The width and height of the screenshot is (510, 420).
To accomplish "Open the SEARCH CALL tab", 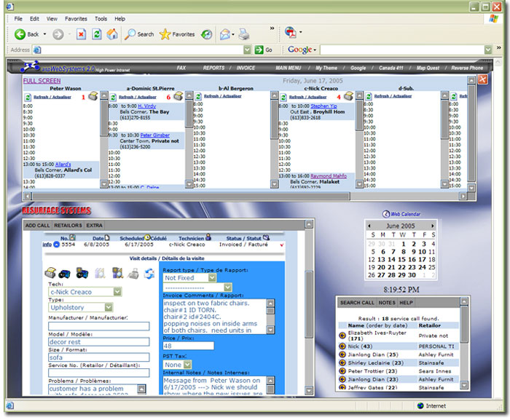I will coord(357,303).
